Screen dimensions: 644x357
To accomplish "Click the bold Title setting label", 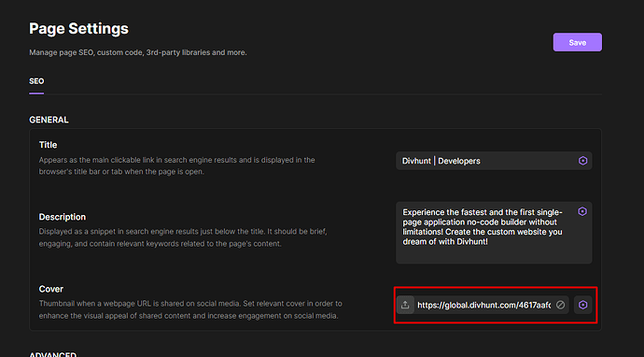I will click(48, 145).
